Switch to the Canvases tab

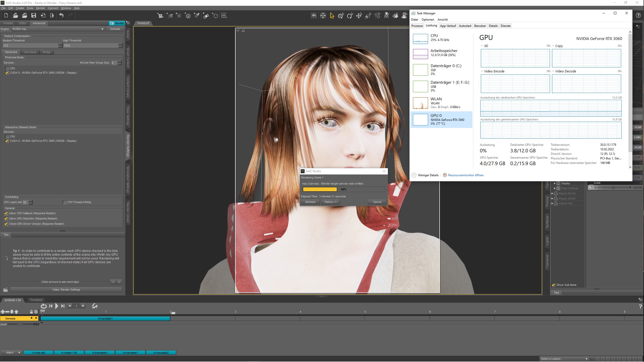(x=30, y=52)
